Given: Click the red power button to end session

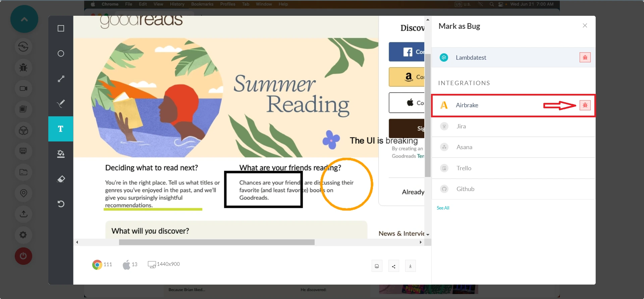Looking at the screenshot, I should pos(23,256).
